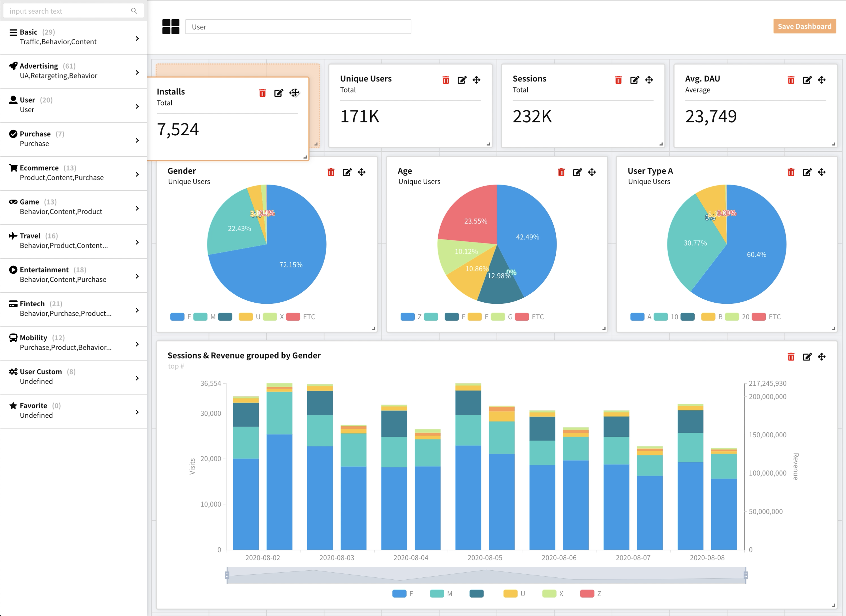Click left handle of date range slider
The height and width of the screenshot is (616, 846).
tap(227, 575)
